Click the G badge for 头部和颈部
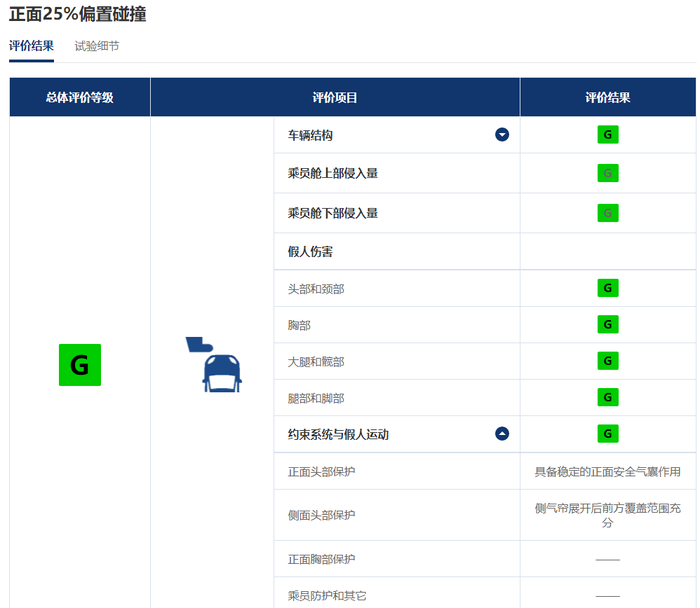700x608 pixels. tap(608, 288)
